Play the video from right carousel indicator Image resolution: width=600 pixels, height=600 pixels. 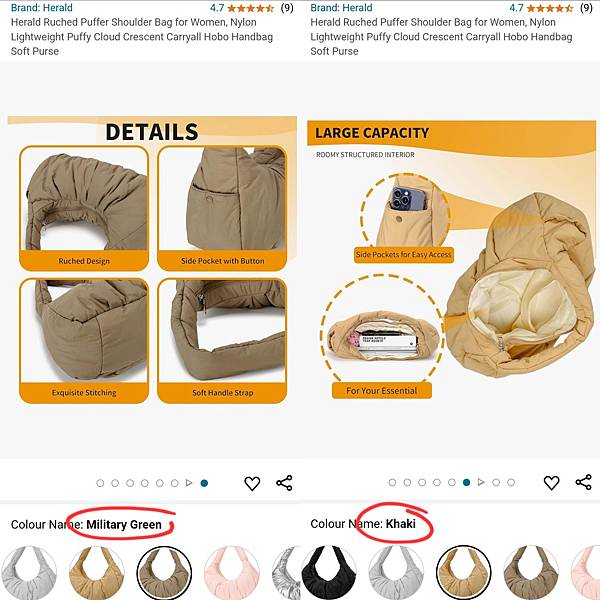pyautogui.click(x=481, y=482)
